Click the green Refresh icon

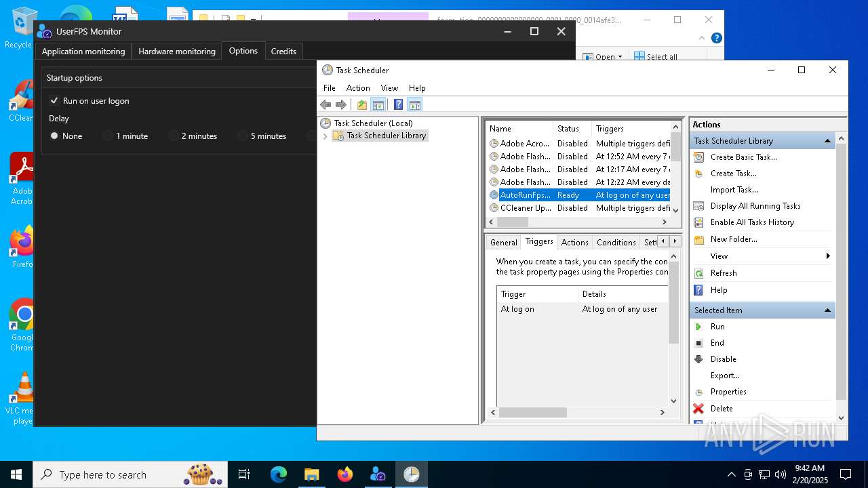click(699, 273)
